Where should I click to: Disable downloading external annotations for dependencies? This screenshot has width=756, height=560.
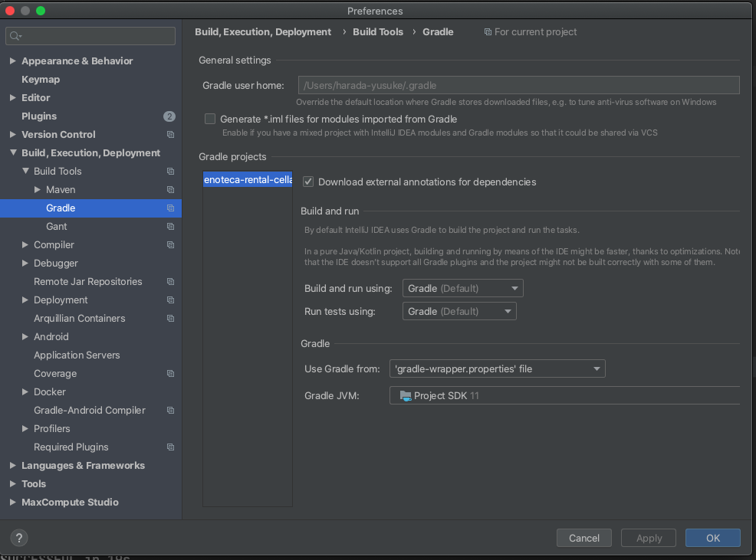[x=307, y=182]
